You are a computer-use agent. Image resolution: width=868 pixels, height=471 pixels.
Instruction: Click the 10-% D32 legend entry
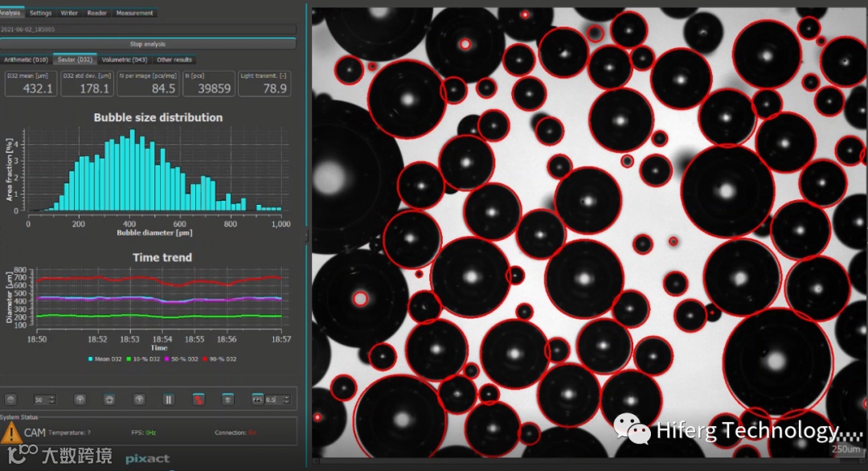[143, 359]
